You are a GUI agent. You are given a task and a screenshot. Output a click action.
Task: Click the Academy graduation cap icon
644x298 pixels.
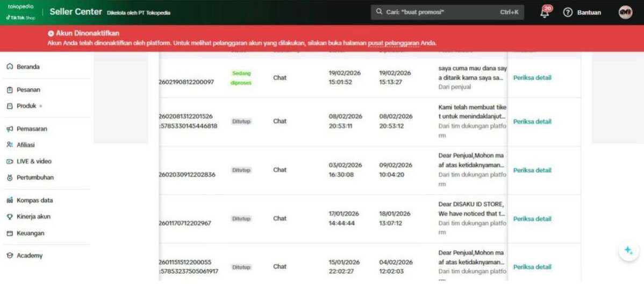[9, 256]
